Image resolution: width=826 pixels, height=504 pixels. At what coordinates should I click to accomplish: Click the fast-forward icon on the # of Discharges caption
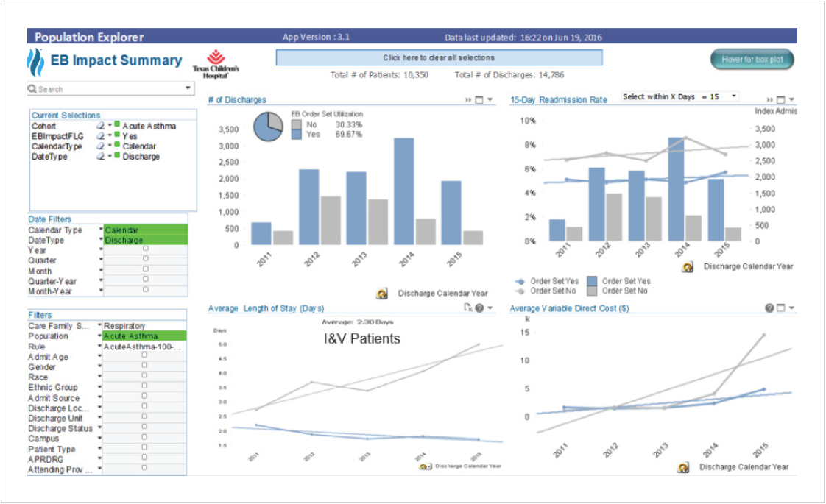pos(468,99)
